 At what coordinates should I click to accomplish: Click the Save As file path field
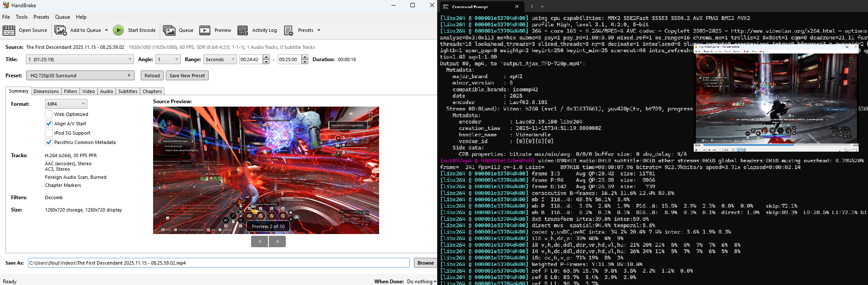[218, 263]
